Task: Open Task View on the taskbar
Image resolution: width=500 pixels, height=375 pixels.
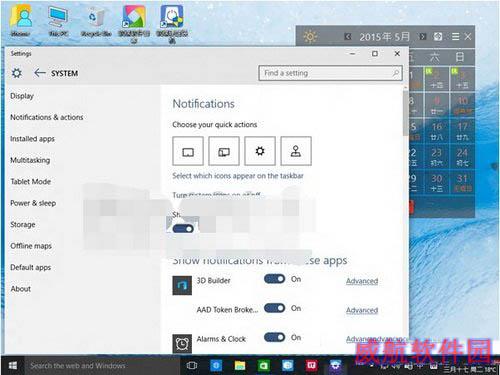Action: 192,366
